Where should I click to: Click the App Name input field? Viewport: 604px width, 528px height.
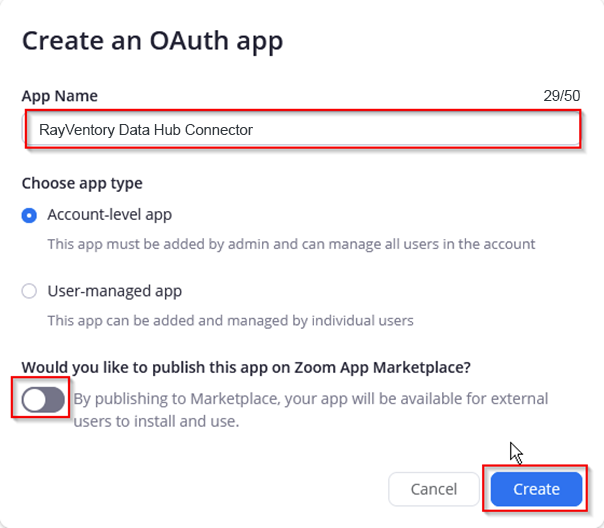302,130
